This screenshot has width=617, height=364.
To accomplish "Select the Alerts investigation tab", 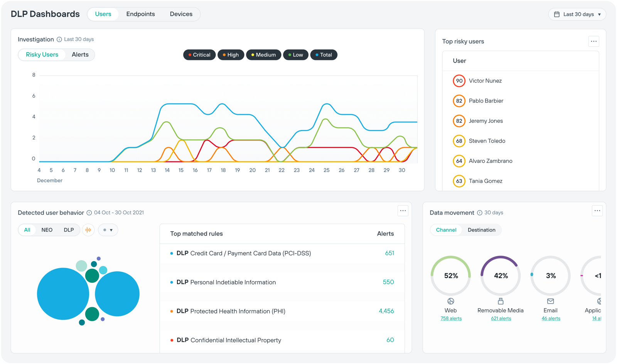I will 80,55.
